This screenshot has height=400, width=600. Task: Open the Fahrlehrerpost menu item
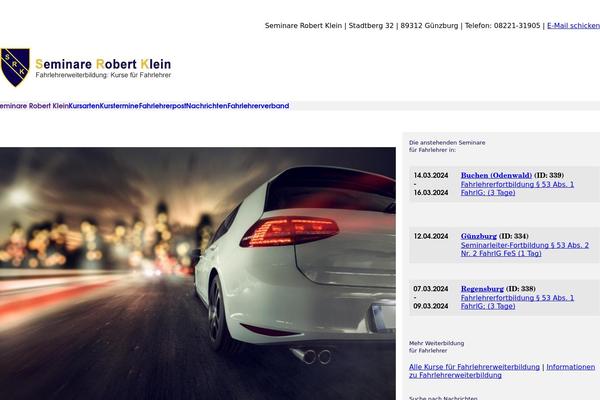tap(162, 106)
